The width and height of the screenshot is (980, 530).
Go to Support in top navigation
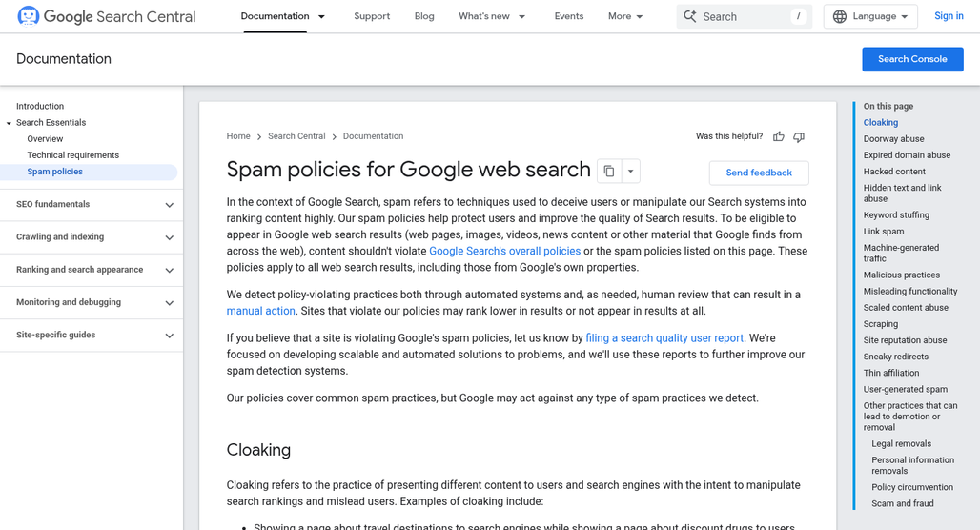pos(372,16)
